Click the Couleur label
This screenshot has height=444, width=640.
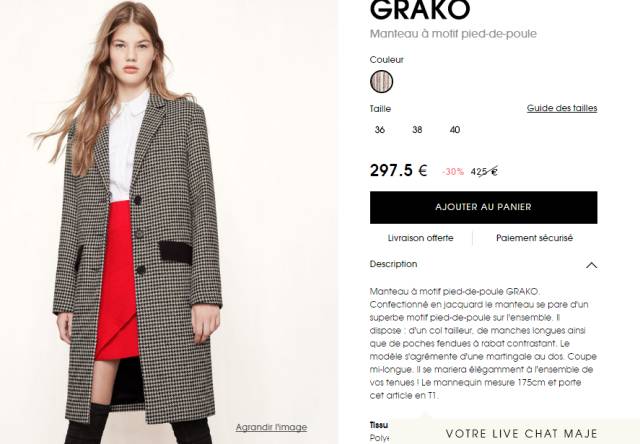tap(387, 60)
